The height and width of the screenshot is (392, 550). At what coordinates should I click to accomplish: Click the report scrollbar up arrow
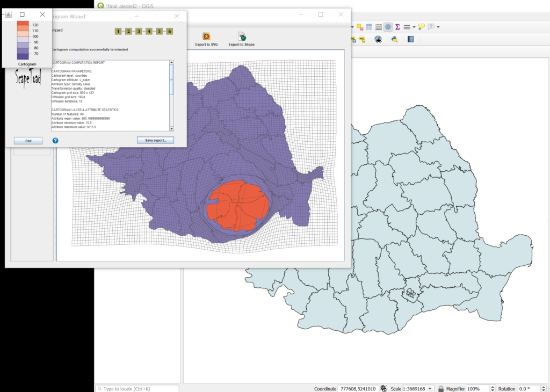coord(171,62)
